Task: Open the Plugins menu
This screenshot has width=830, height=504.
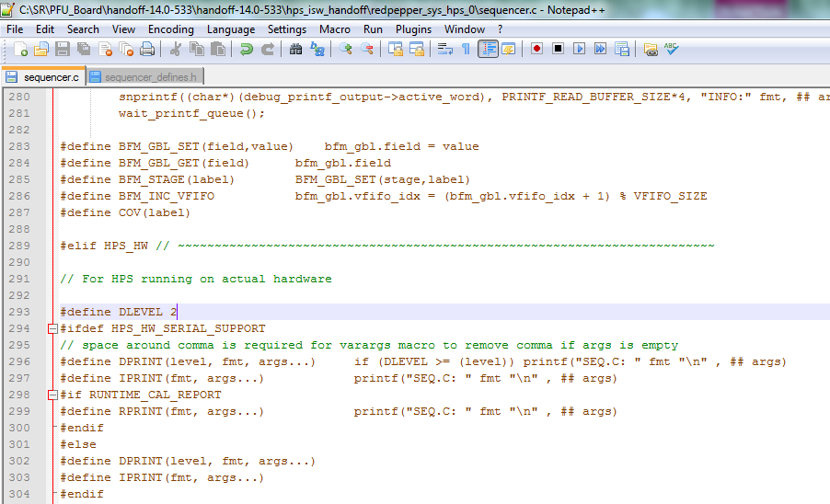Action: pos(413,29)
